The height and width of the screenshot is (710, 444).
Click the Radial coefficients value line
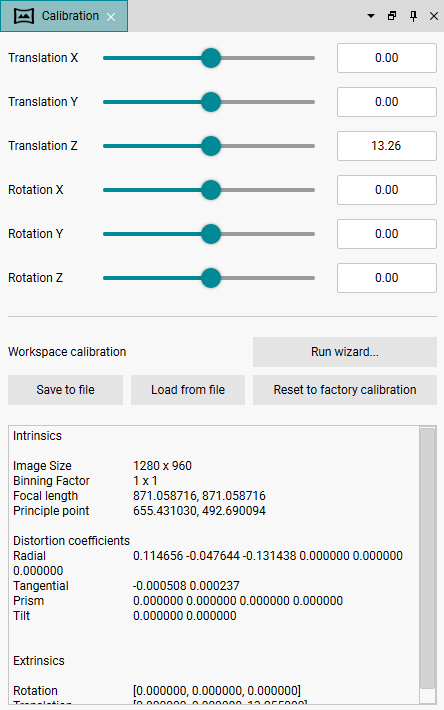[x=267, y=556]
